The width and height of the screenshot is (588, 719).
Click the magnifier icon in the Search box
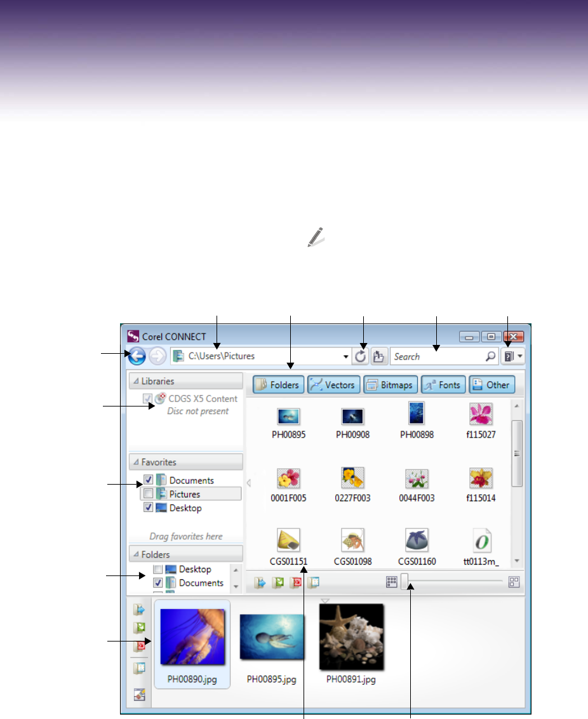pos(490,356)
